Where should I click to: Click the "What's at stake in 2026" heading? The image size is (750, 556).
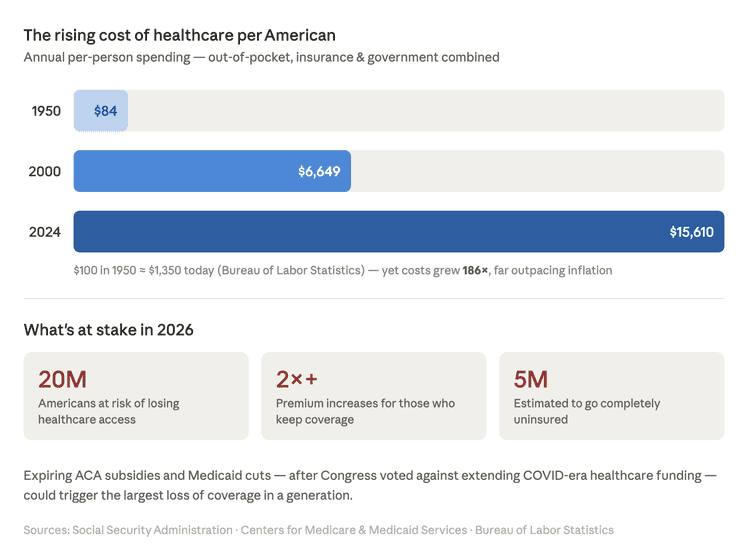coord(109,330)
